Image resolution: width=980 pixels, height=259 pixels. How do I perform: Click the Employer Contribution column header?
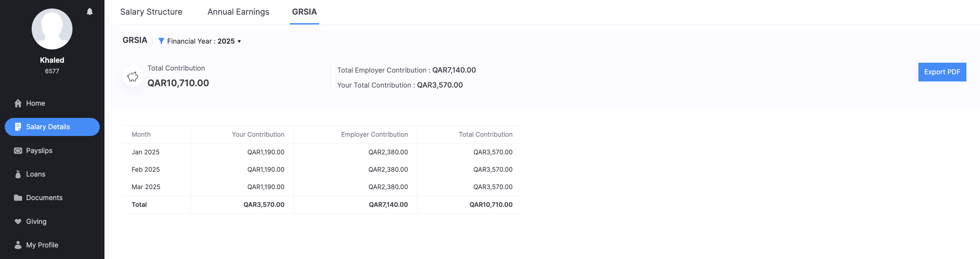click(x=374, y=135)
